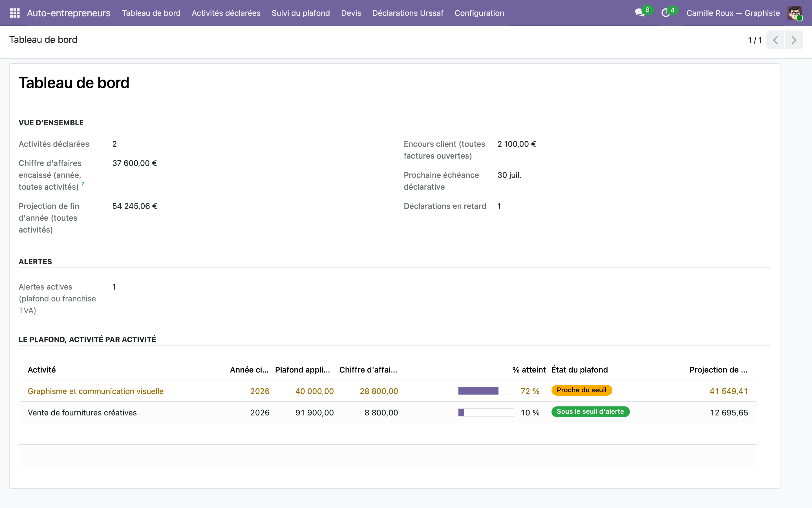The width and height of the screenshot is (812, 508).
Task: Open Camille Roux — Graphiste user menu
Action: tap(733, 13)
